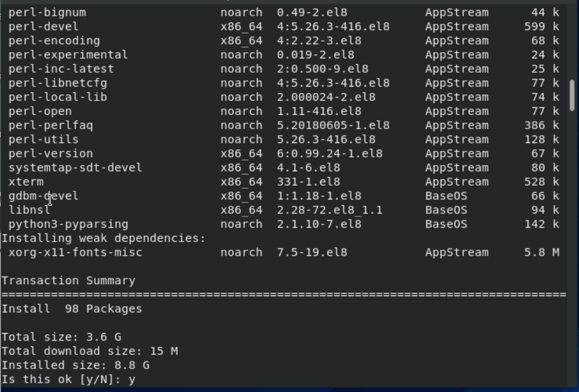
Task: Click the terminal vertical scrollbar thumb
Action: tap(572, 95)
